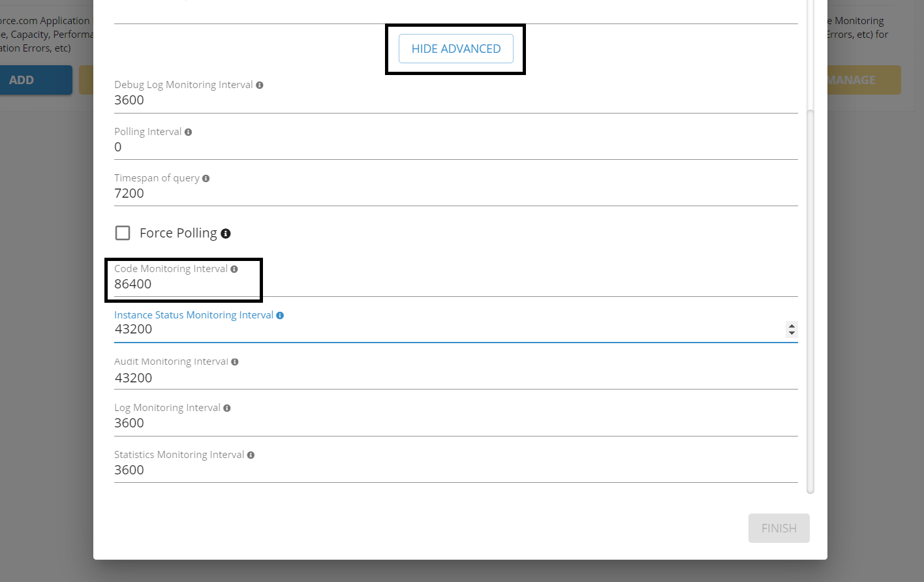Screen dimensions: 924x582
Task: Click the up arrow on Instance Status stepper
Action: [792, 326]
